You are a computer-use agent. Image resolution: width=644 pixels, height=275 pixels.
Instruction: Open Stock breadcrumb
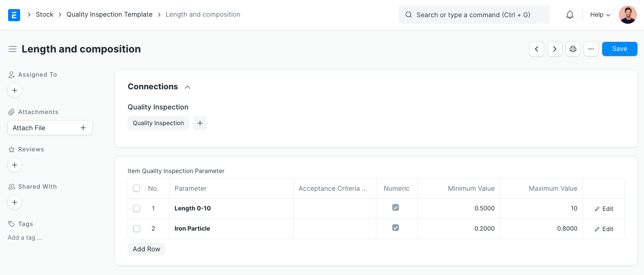44,15
